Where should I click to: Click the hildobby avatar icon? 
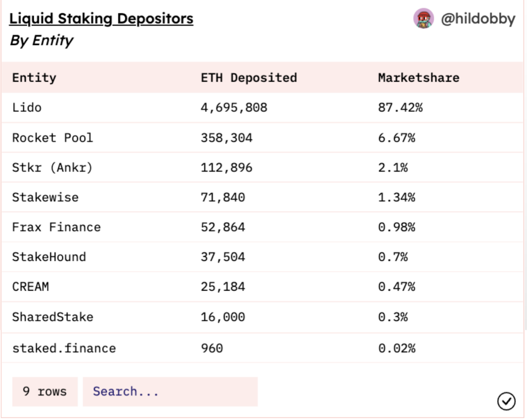click(424, 19)
